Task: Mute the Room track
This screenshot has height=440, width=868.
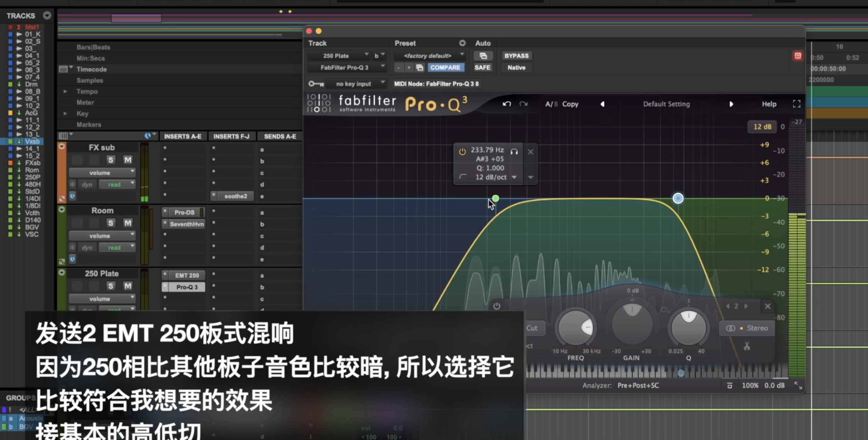Action: click(127, 223)
